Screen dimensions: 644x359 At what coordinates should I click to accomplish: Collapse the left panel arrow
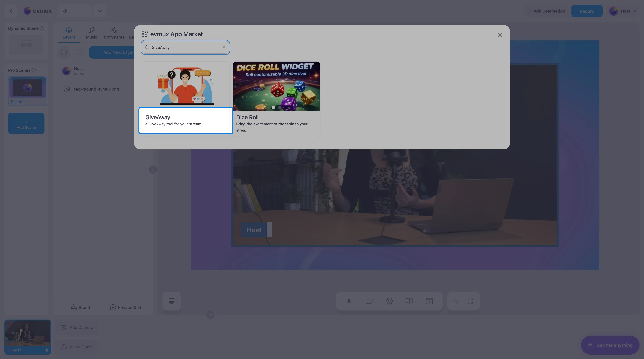click(x=153, y=169)
